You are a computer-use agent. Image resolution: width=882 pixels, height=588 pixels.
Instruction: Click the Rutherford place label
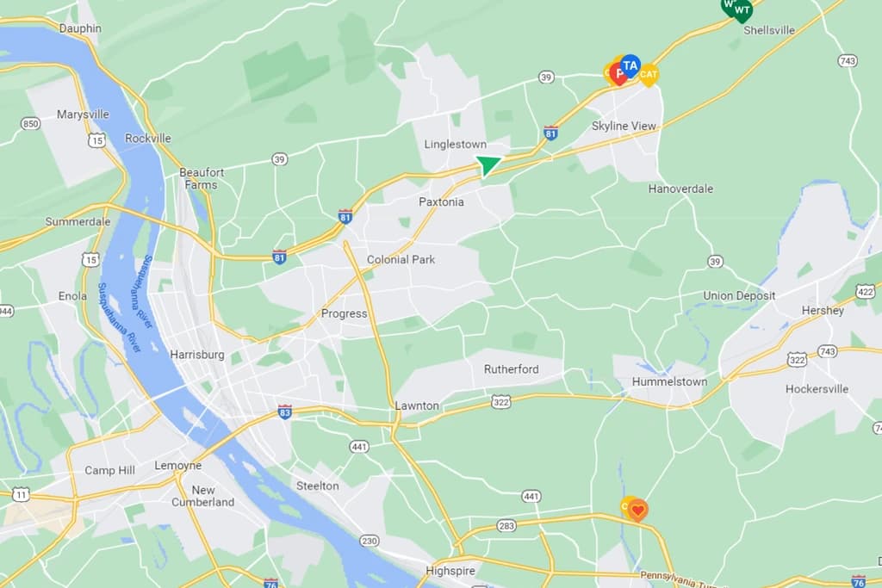512,369
